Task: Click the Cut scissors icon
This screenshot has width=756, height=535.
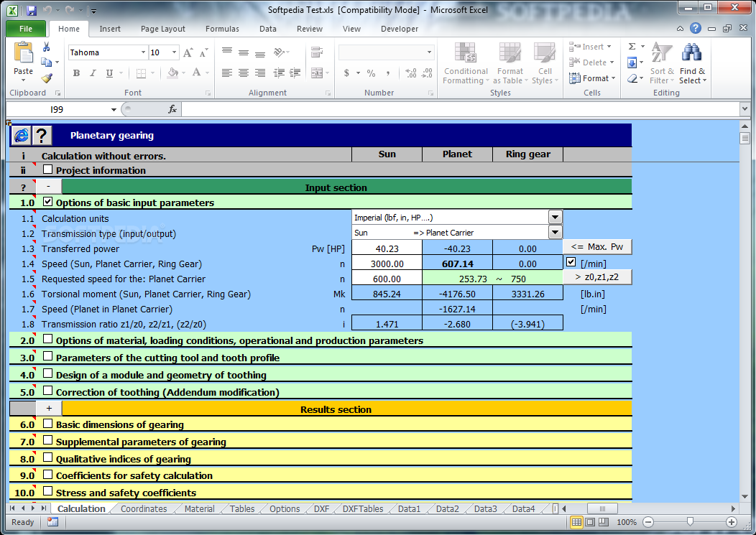Action: point(46,47)
